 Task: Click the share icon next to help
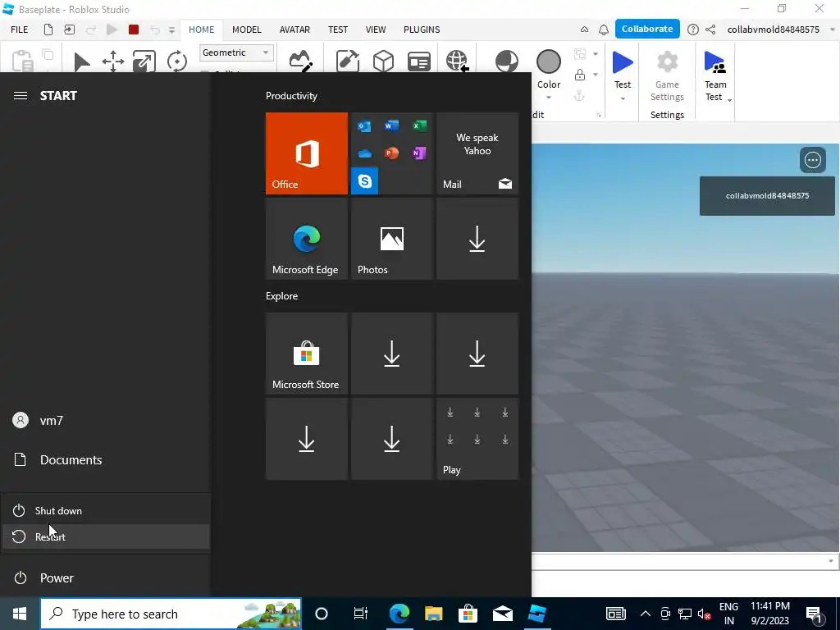point(710,30)
